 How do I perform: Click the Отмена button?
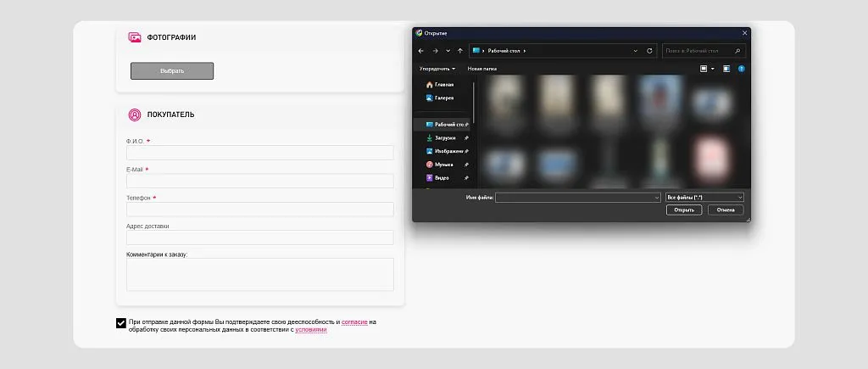click(726, 210)
